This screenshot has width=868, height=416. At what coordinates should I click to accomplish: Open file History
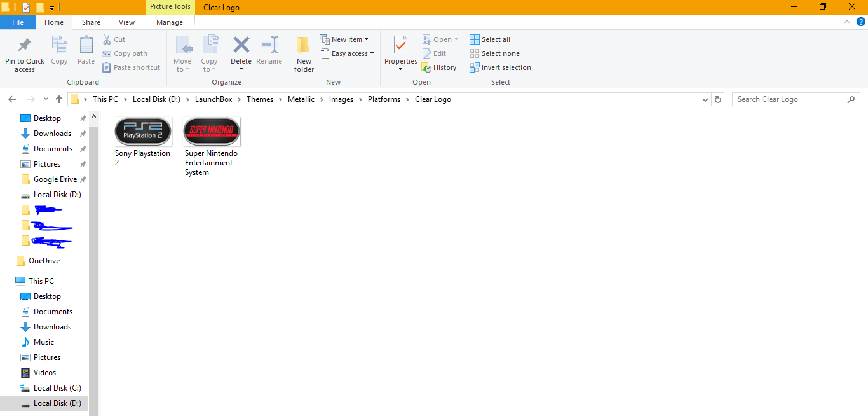pyautogui.click(x=439, y=67)
